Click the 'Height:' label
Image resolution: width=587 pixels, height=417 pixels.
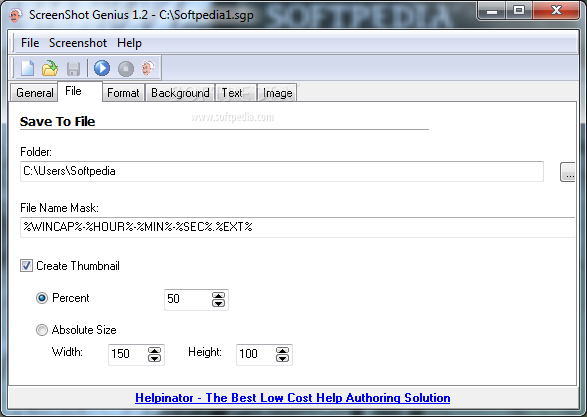pos(205,352)
